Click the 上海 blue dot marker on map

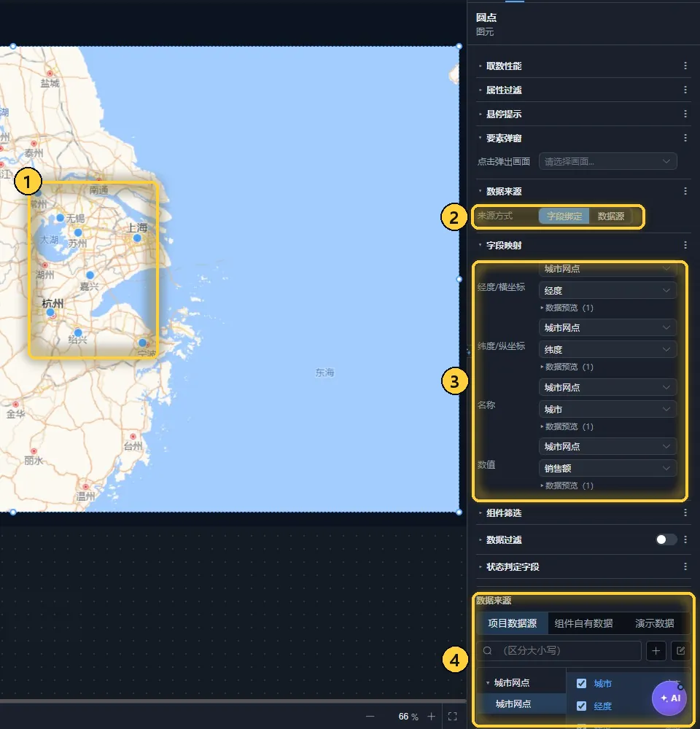[x=137, y=238]
